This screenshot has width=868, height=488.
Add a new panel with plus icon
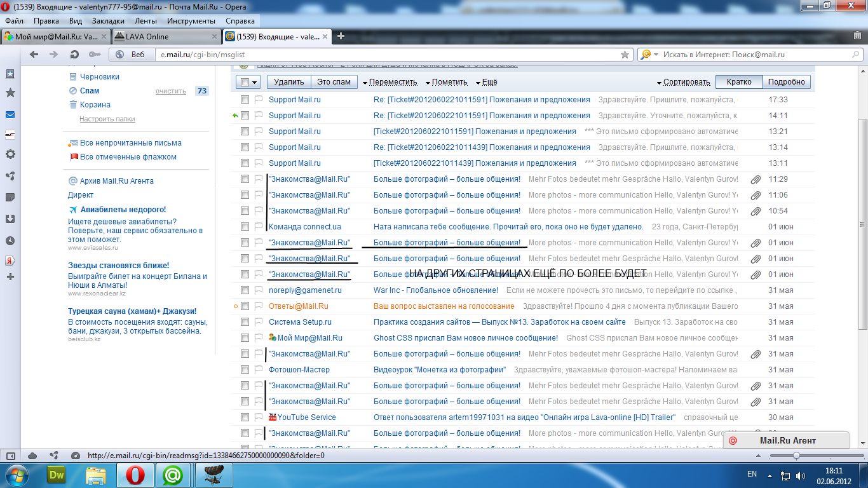pyautogui.click(x=10, y=277)
